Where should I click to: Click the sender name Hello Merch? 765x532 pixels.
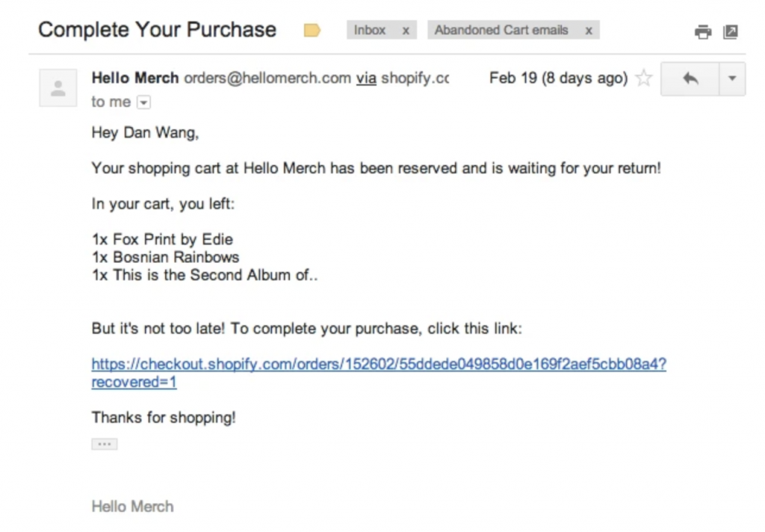coord(134,78)
